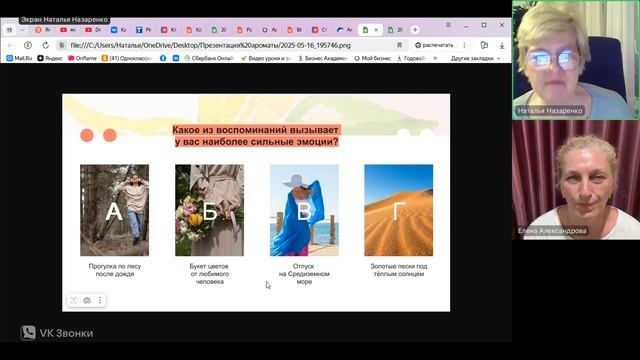Bookmark this page using address bar icon
Viewport: 640px width, 360px height.
tap(400, 45)
